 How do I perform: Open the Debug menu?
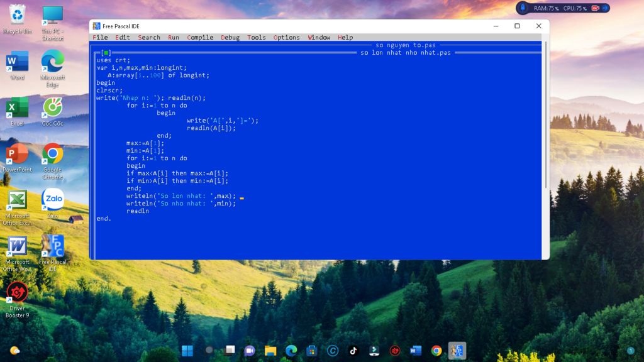coord(230,37)
